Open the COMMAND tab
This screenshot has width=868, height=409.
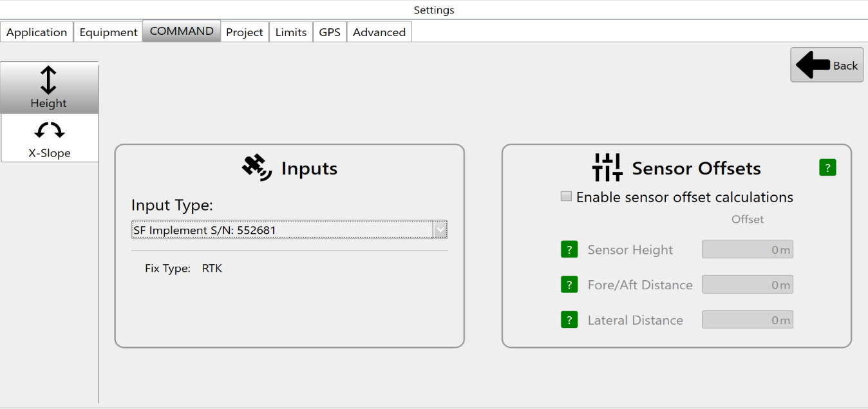[182, 31]
